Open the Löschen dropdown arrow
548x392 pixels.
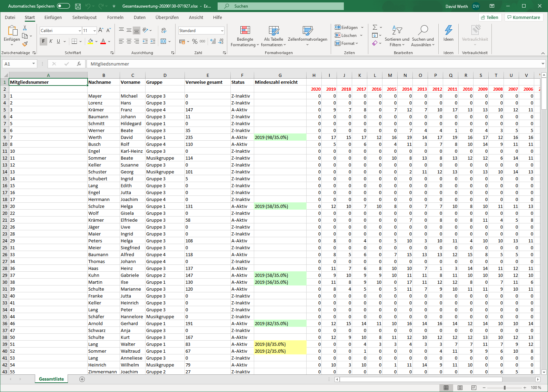361,36
